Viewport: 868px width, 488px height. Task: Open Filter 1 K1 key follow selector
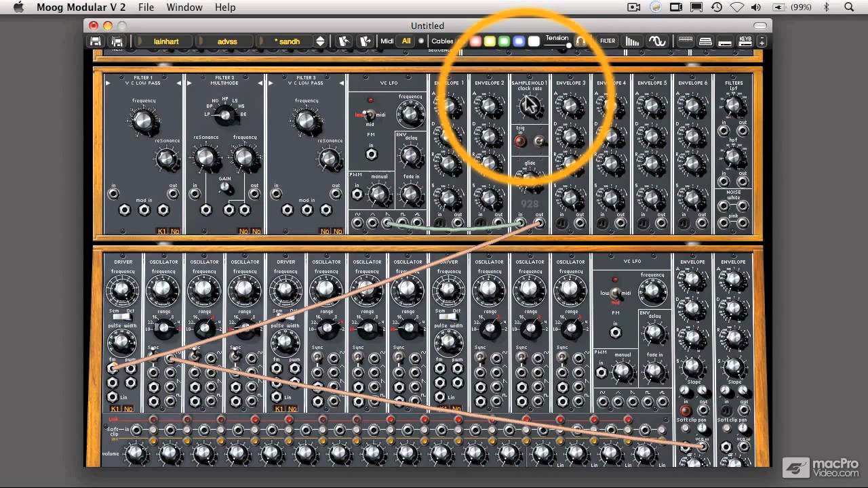(x=161, y=231)
